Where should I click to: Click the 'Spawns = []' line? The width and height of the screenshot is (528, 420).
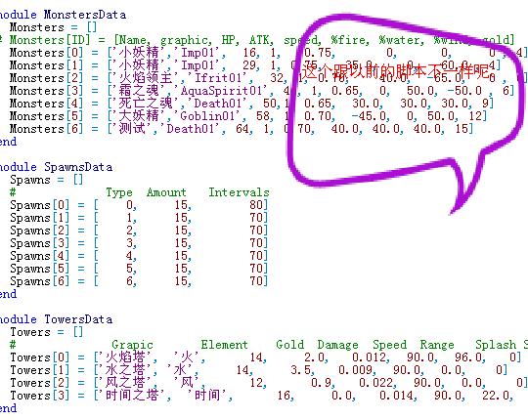point(47,180)
